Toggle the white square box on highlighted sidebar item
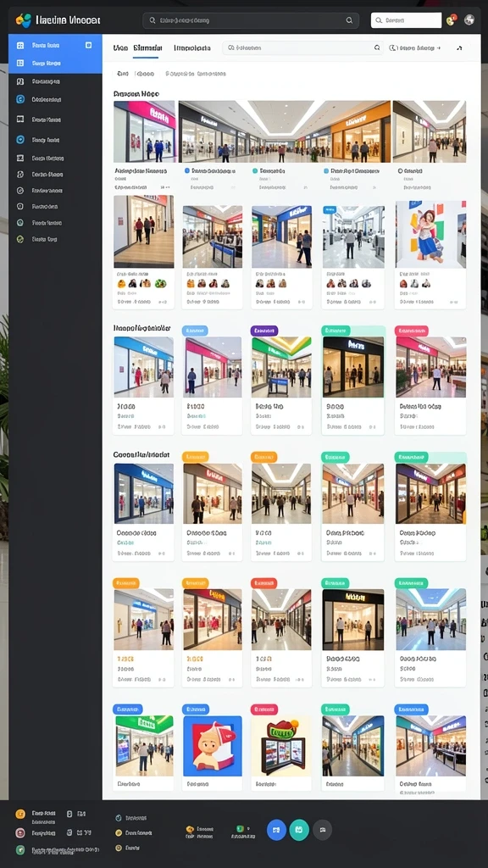Screen dimensions: 488x868 click(88, 45)
